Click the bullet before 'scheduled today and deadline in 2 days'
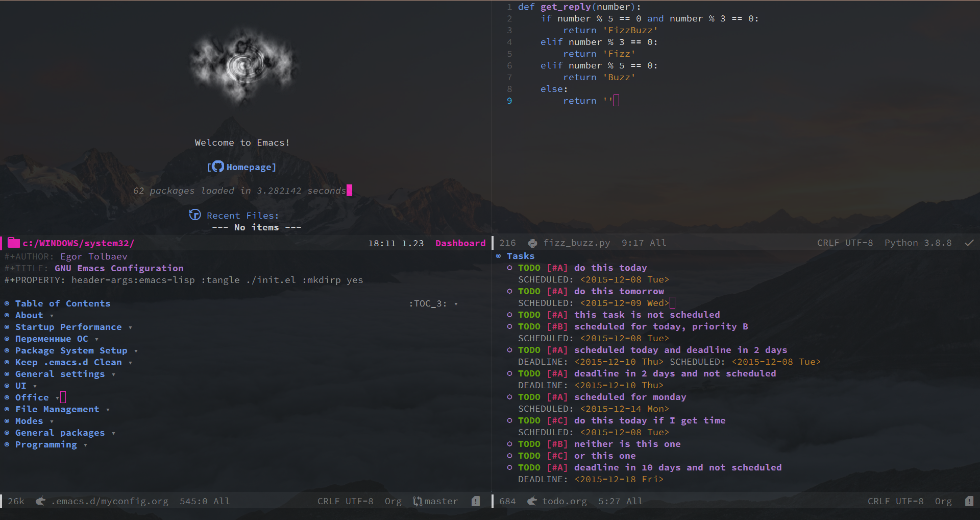The image size is (980, 520). (x=509, y=350)
